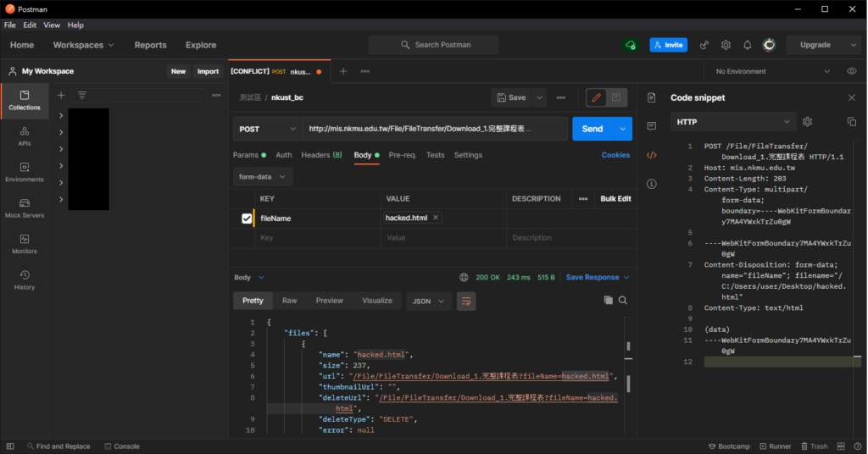Open the Collections sidebar panel
Viewport: 868px width, 454px height.
pyautogui.click(x=25, y=101)
